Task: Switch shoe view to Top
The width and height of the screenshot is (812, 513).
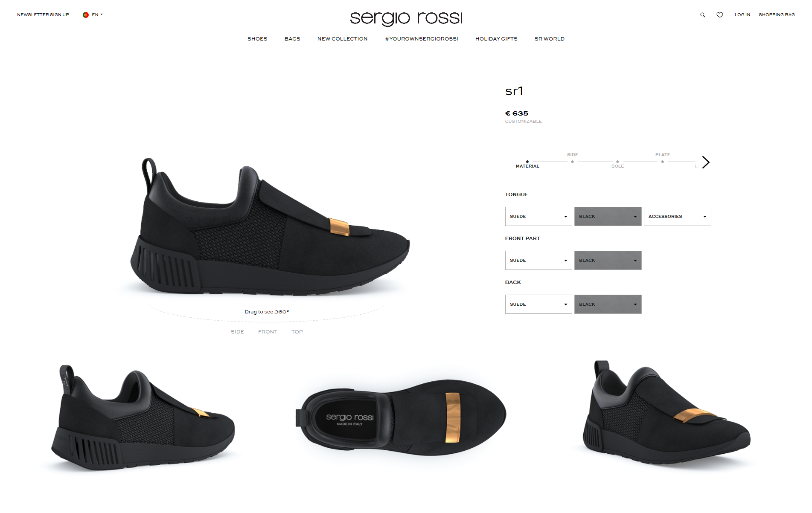Action: click(x=297, y=332)
